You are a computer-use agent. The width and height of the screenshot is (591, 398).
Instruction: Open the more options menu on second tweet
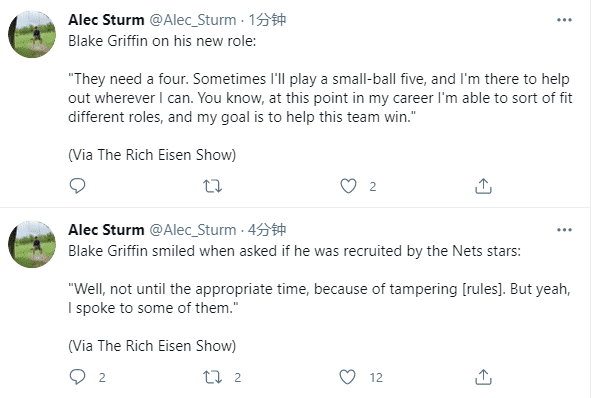coord(564,230)
